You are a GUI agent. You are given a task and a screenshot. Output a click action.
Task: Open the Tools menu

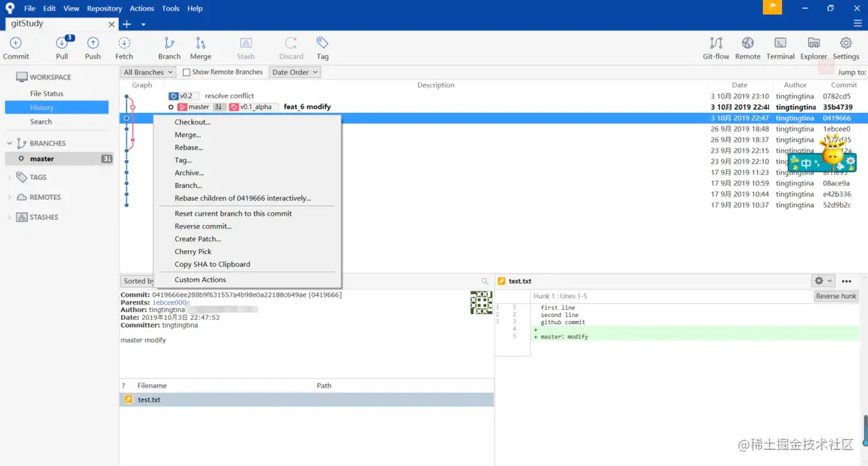[x=171, y=9]
